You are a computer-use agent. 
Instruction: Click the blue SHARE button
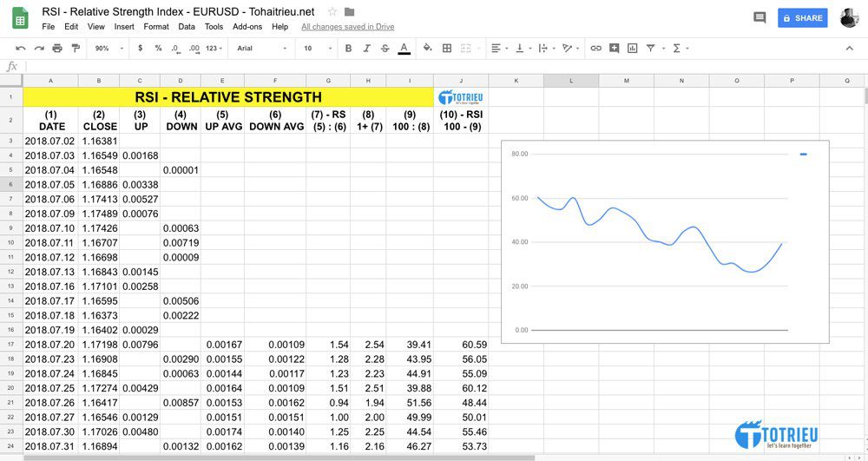(x=802, y=17)
